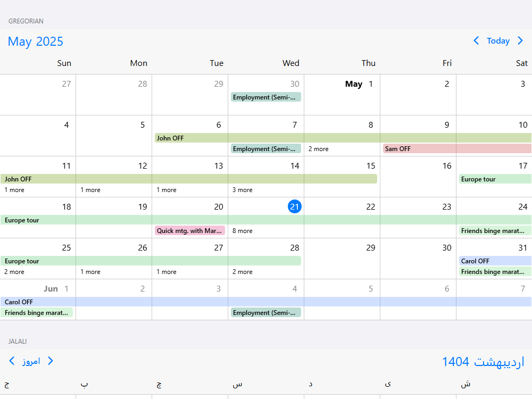Select April 27 day cell

point(38,95)
